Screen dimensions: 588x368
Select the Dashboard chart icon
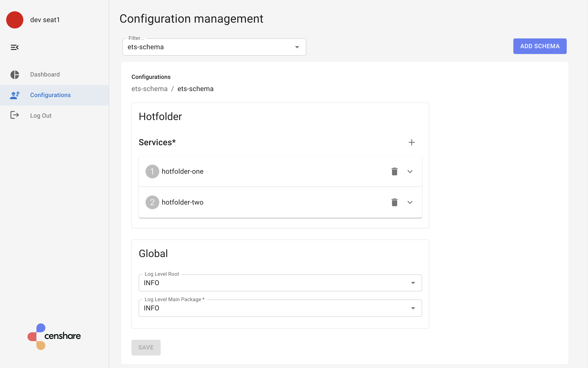point(15,74)
